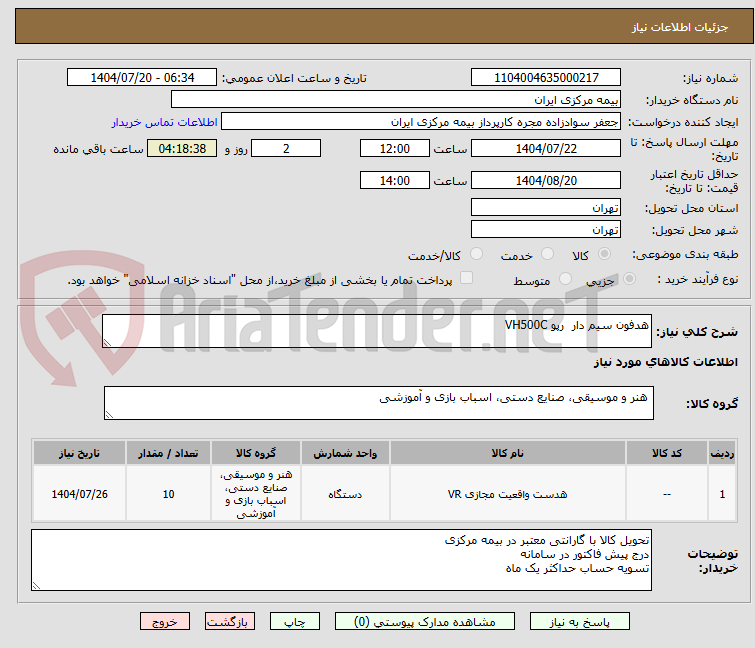The height and width of the screenshot is (648, 755).
Task: Click the delivery province field استان محل تحویل
Action: click(546, 207)
